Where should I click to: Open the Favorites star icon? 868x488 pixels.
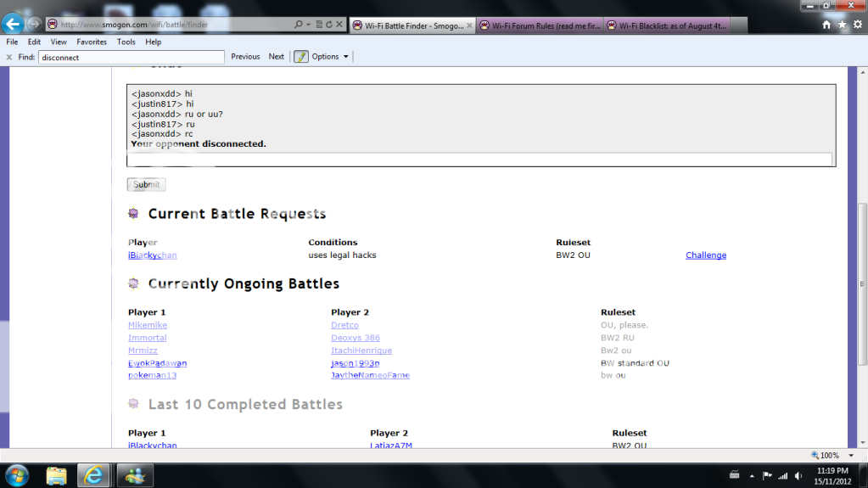(x=842, y=25)
